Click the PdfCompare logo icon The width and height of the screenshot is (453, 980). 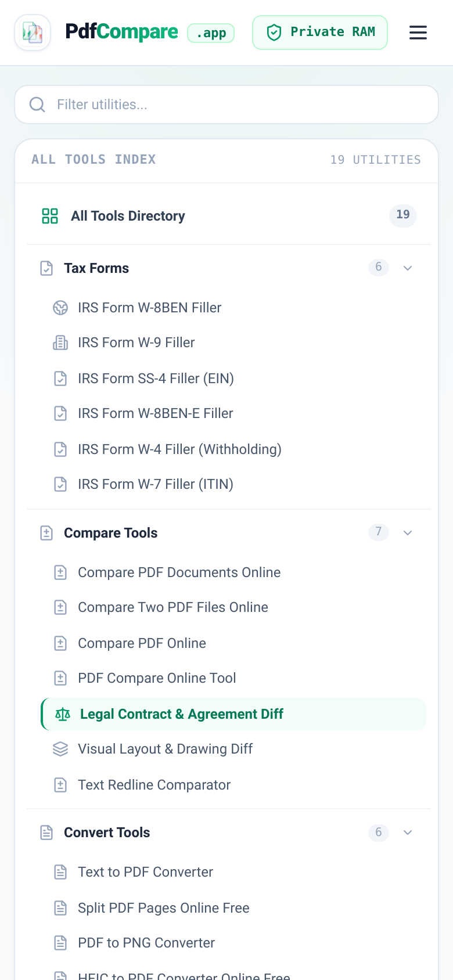click(33, 33)
